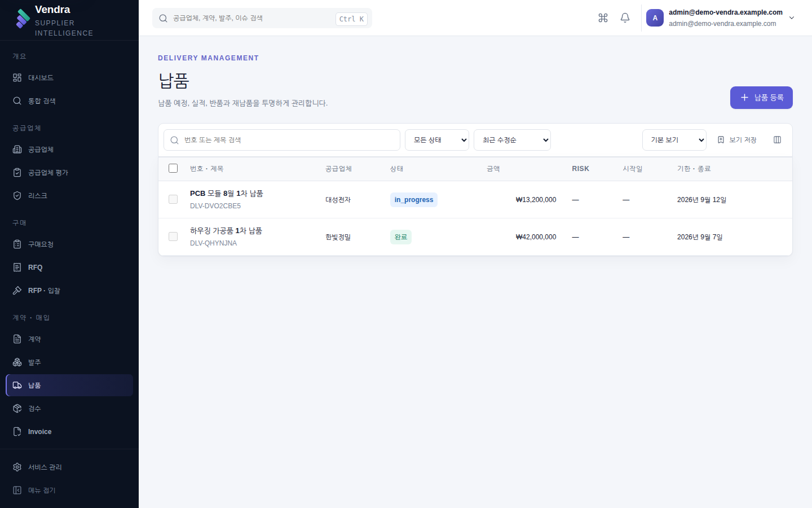
Task: Expand the account menu chevron
Action: click(x=792, y=18)
